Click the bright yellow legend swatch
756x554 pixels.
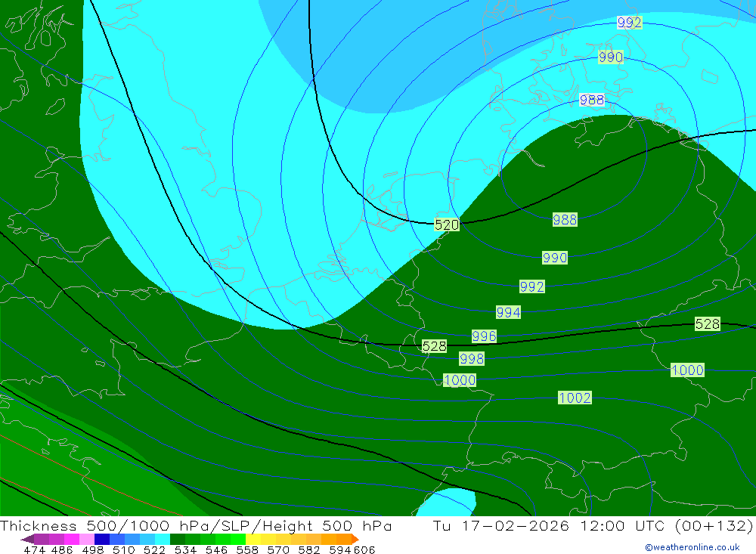point(253,539)
